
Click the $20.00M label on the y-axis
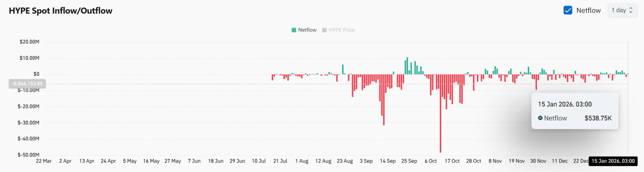click(x=29, y=42)
